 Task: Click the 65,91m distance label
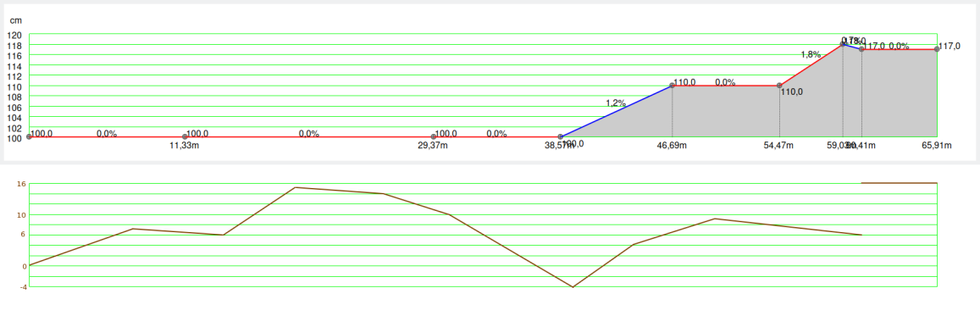936,146
